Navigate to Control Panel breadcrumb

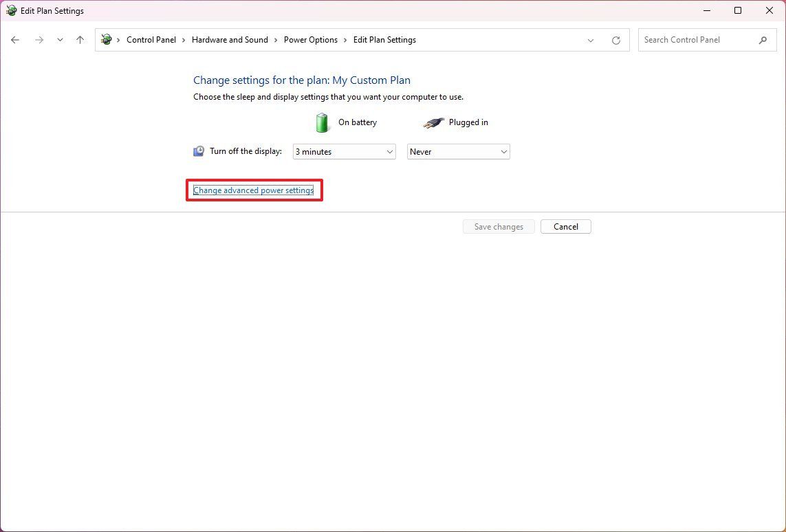(151, 40)
